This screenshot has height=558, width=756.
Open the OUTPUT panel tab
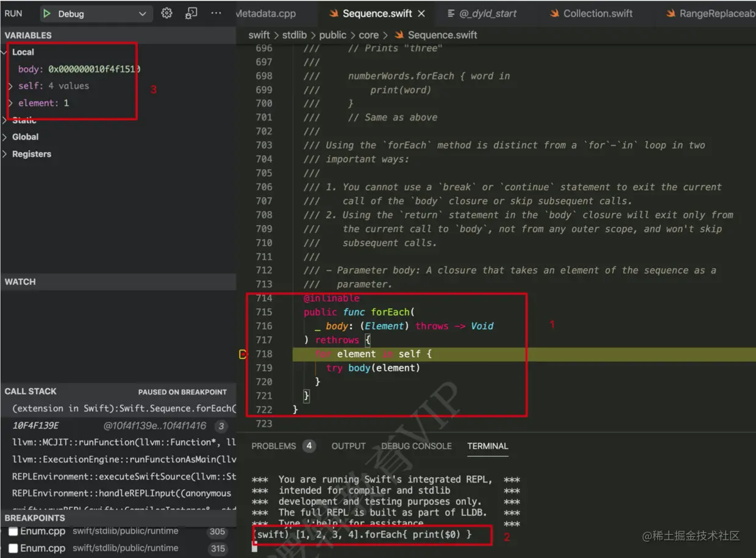click(x=349, y=446)
